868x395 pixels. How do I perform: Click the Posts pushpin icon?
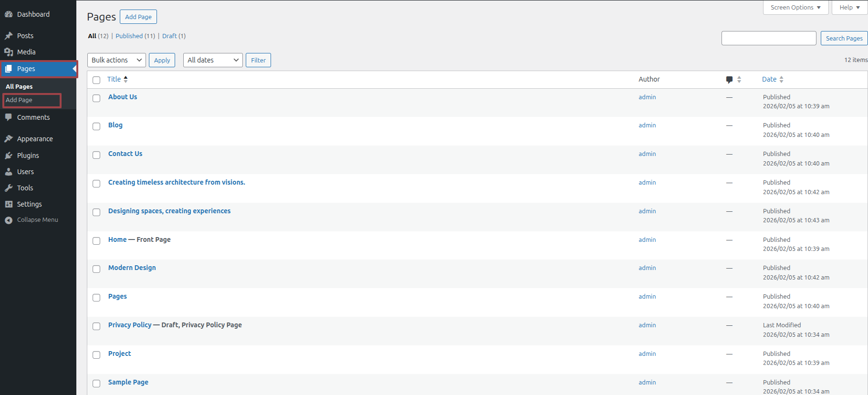point(9,36)
